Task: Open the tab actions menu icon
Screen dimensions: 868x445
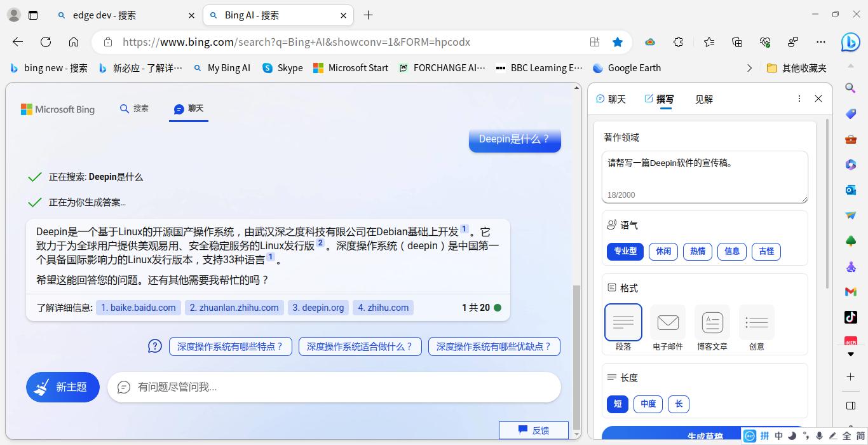Action: coord(33,15)
